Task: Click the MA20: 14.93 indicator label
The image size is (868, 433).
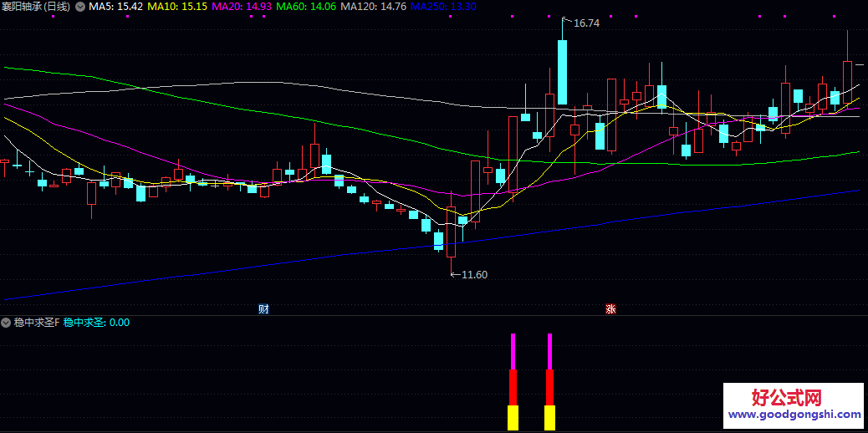Action: (x=243, y=7)
